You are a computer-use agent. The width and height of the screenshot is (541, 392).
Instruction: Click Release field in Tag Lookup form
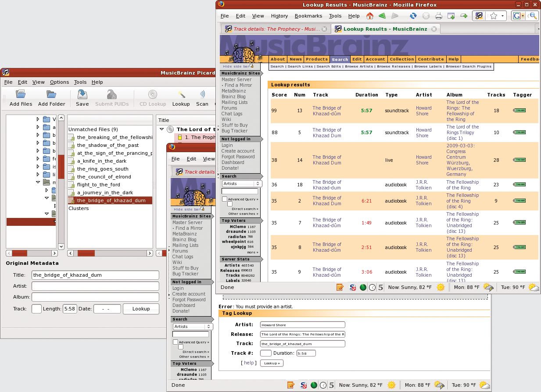point(303,334)
